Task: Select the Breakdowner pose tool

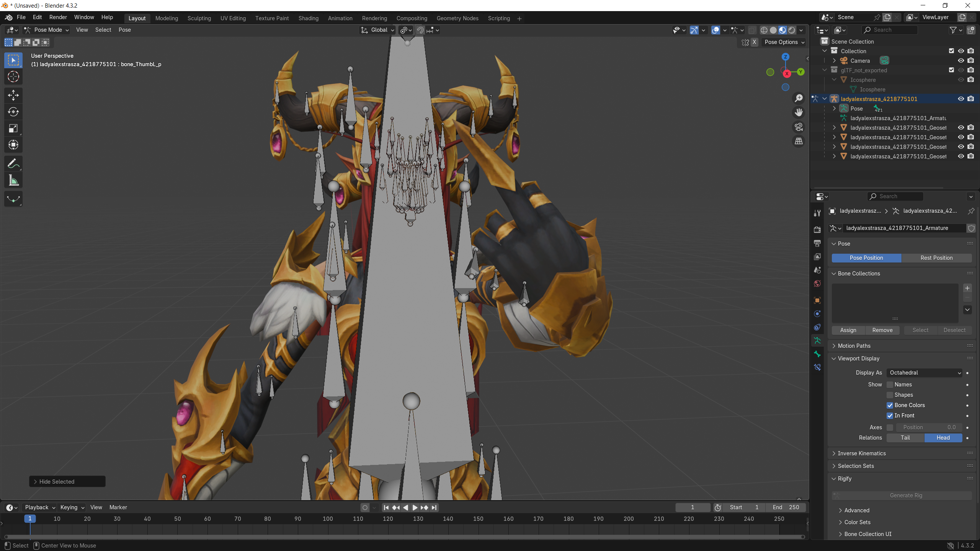Action: pyautogui.click(x=13, y=199)
